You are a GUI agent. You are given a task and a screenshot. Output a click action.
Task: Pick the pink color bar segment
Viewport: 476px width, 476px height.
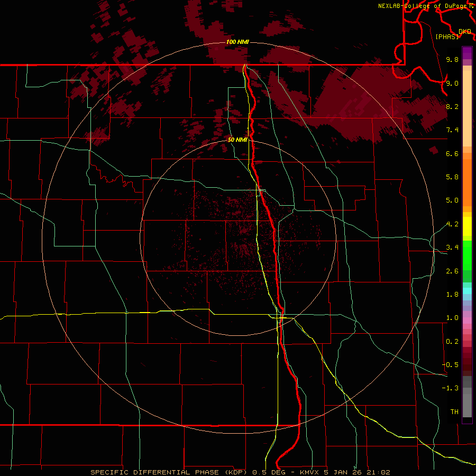tap(467, 321)
